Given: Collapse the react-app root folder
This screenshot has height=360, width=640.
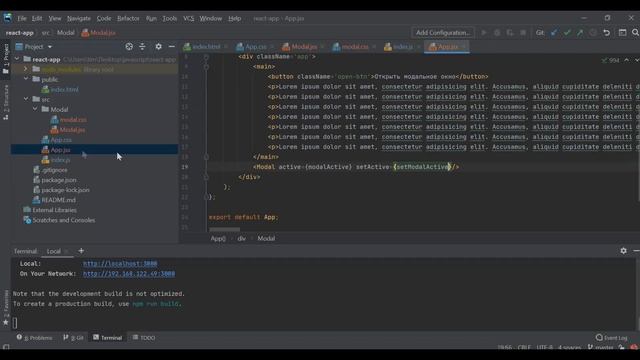Looking at the screenshot, I should pos(17,59).
